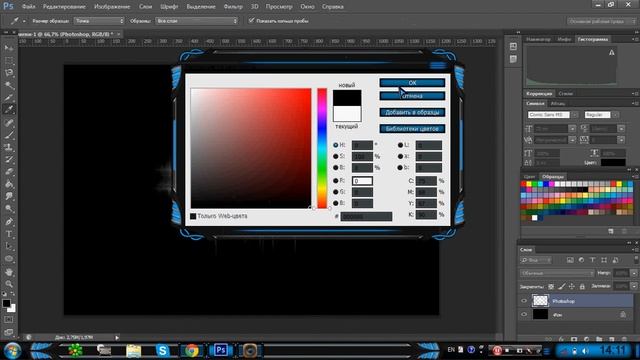Screen dimensions: 640x360
Task: Select the Magic Wand tool
Action: point(9,85)
